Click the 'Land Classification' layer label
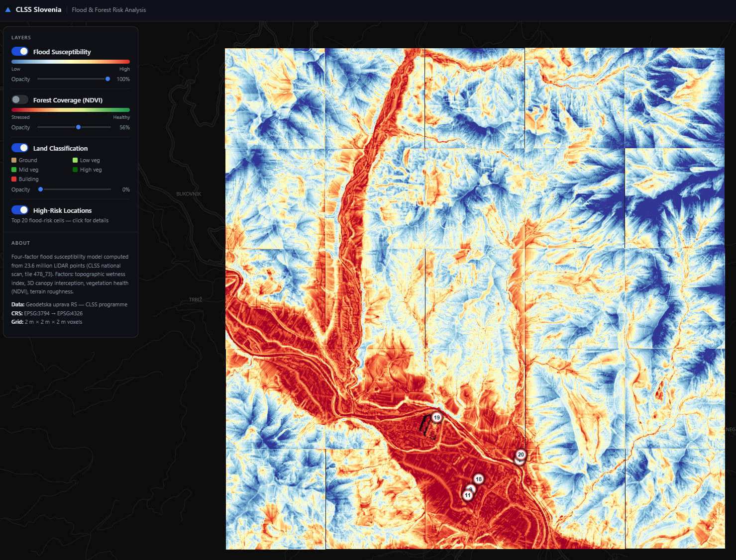 coord(60,148)
